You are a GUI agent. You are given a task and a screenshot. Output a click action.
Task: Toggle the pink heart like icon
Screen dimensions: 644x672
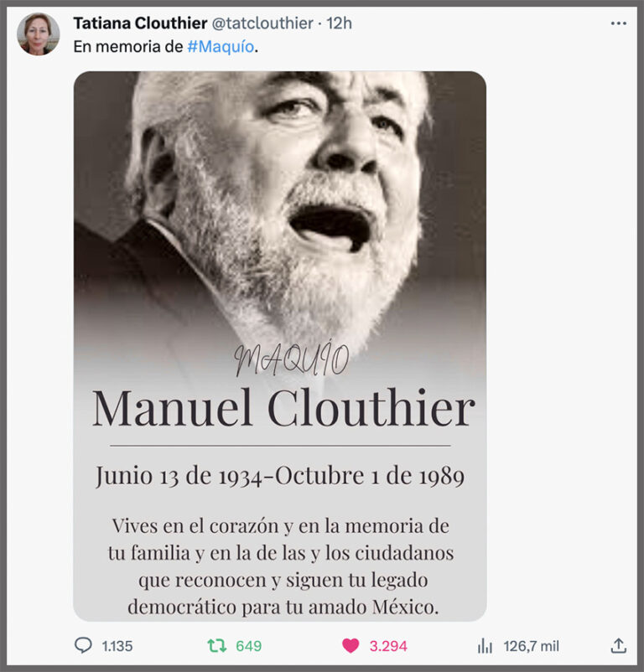[351, 645]
